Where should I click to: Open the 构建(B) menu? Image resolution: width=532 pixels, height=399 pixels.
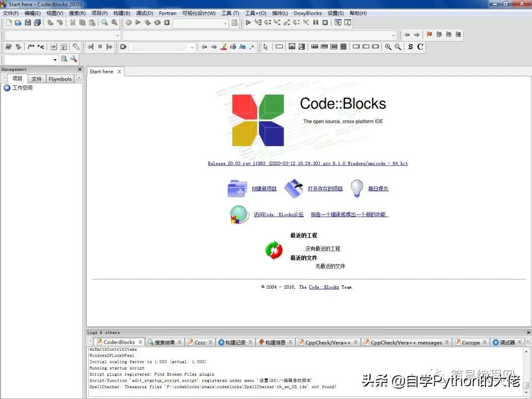tap(122, 13)
